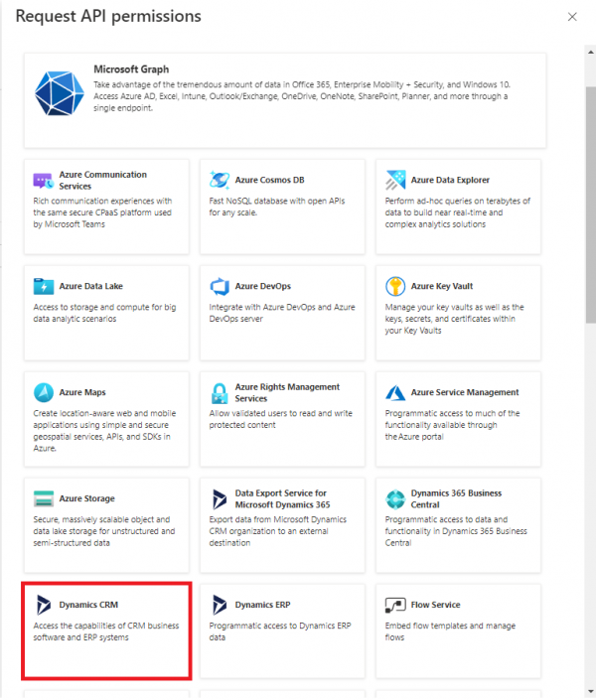Click 'Take advantage of the tremendous amount' description
The image size is (596, 700).
pos(302,96)
